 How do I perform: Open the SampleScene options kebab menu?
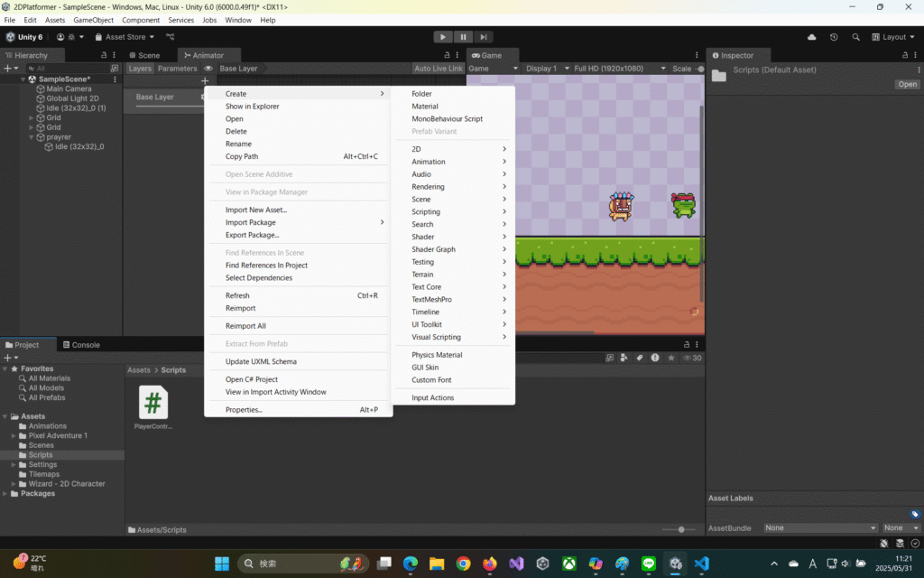115,79
